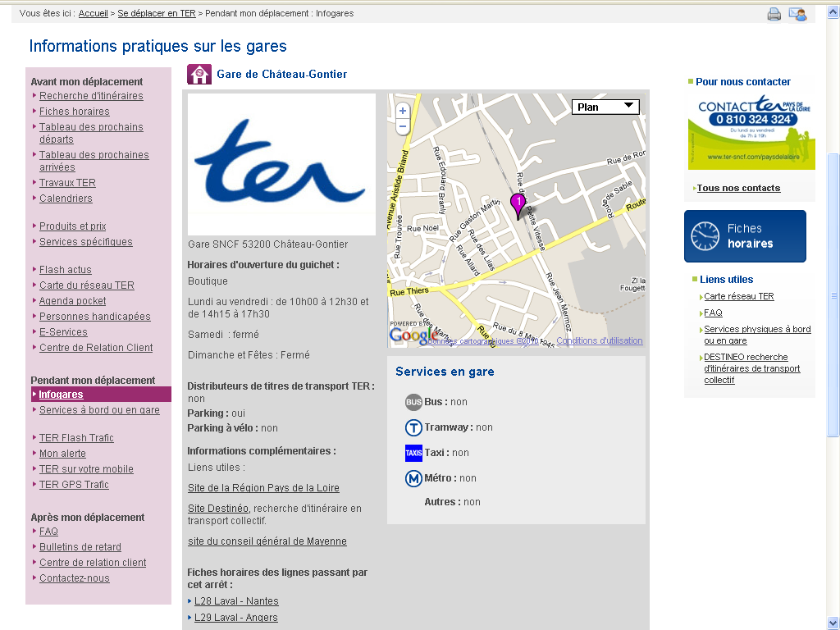The height and width of the screenshot is (630, 840).
Task: Click the station house icon
Action: point(199,75)
